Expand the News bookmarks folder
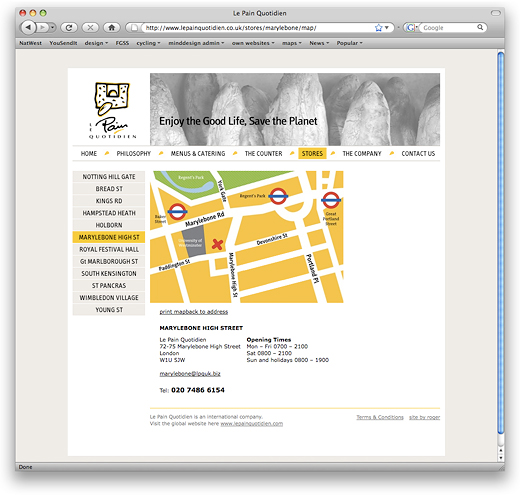The image size is (520, 495). click(319, 43)
